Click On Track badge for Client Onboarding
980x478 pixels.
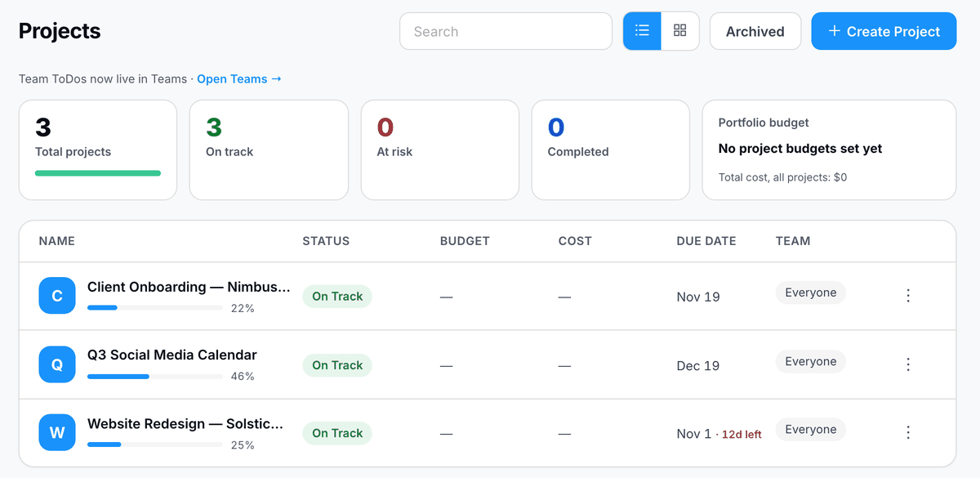tap(337, 297)
